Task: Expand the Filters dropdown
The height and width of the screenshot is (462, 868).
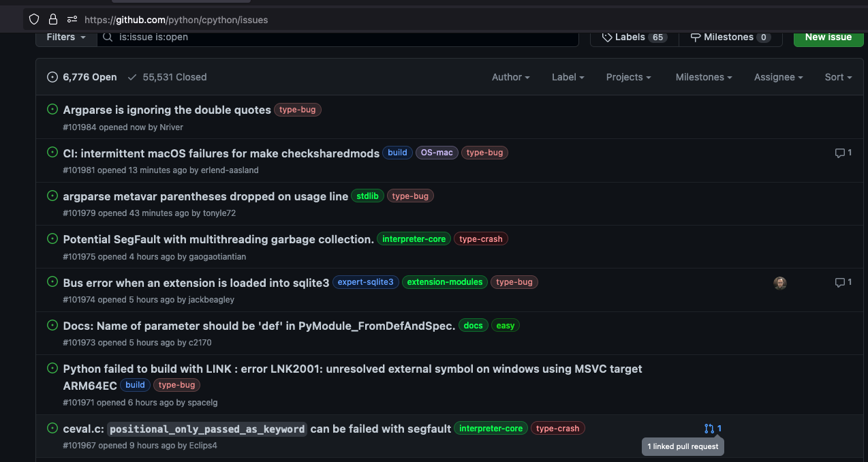Action: pyautogui.click(x=65, y=37)
